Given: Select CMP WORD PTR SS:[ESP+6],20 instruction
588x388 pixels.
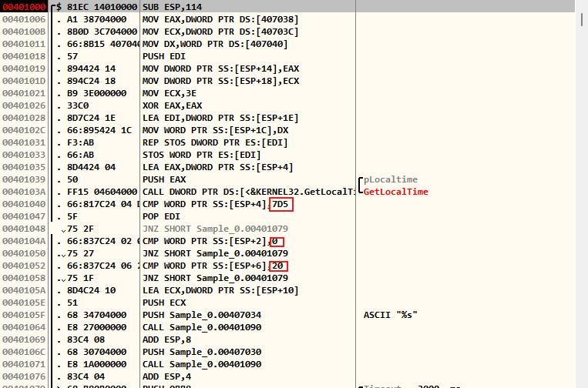Looking at the screenshot, I should click(213, 266).
